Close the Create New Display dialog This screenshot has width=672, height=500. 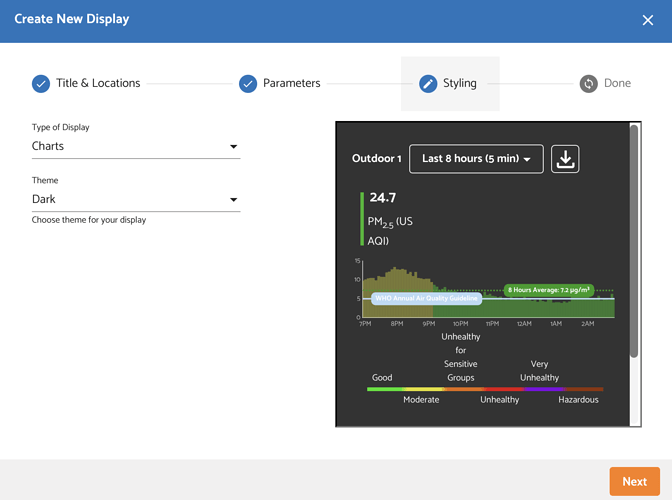coord(648,20)
